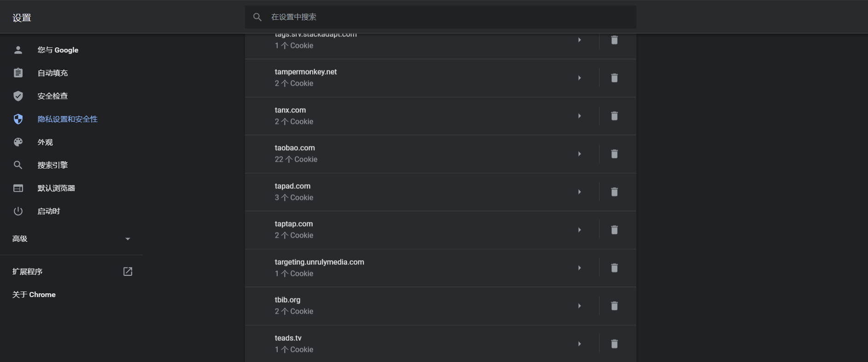Expand teads.tv cookie details arrow

[x=580, y=344]
